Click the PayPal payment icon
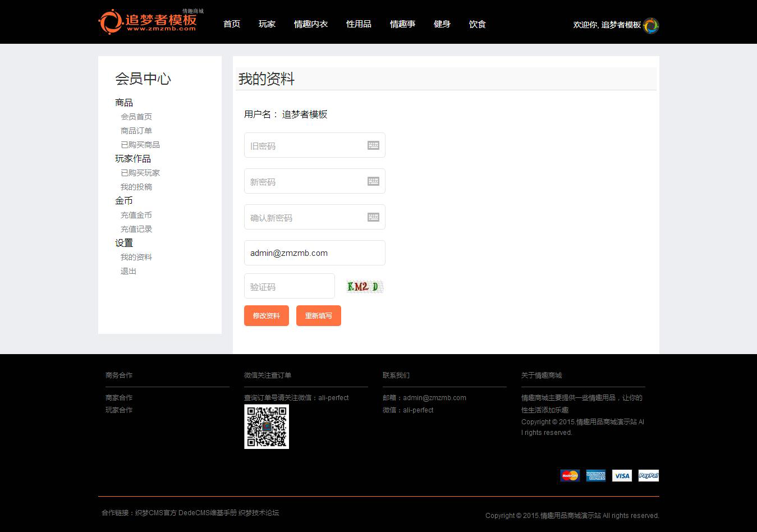The width and height of the screenshot is (757, 532). pyautogui.click(x=648, y=476)
